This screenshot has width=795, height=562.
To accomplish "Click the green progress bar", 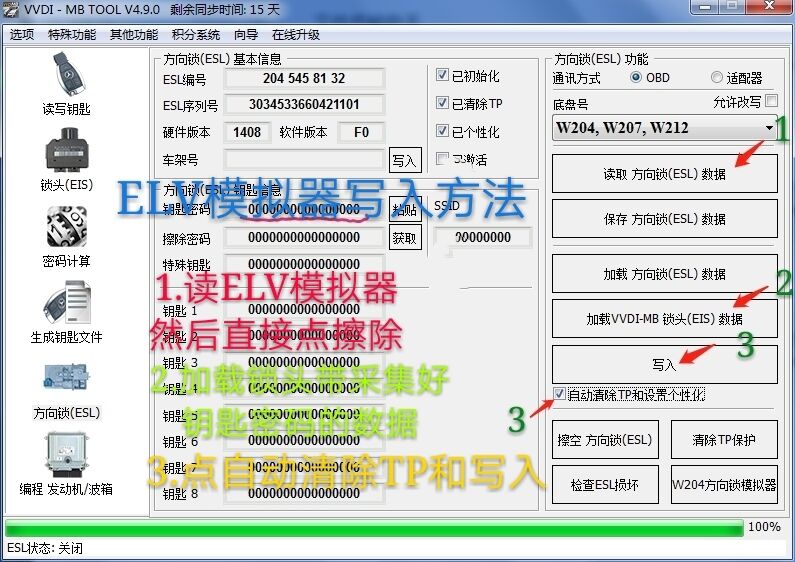I will [x=374, y=527].
